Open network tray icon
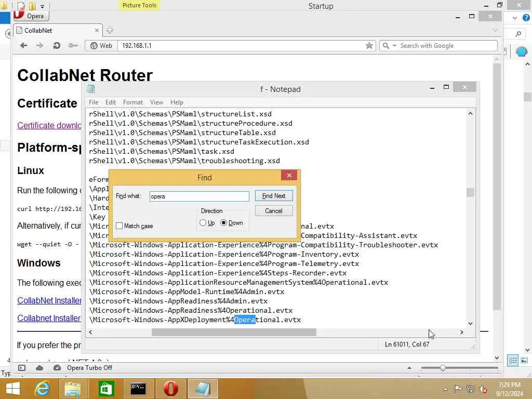 coord(470,389)
